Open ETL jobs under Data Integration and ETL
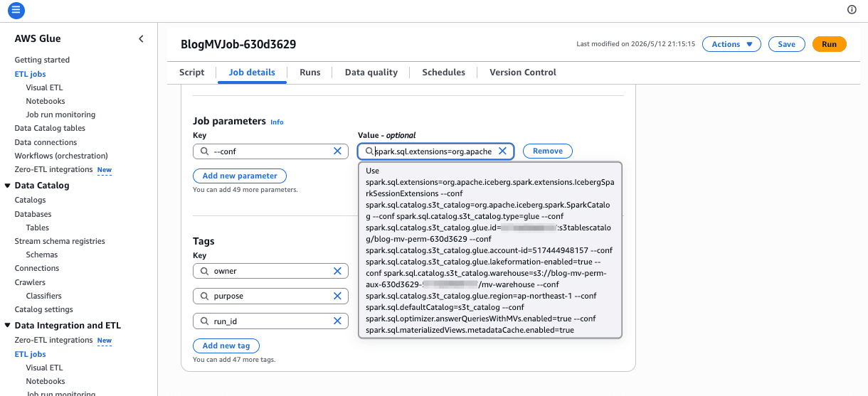 [31, 354]
